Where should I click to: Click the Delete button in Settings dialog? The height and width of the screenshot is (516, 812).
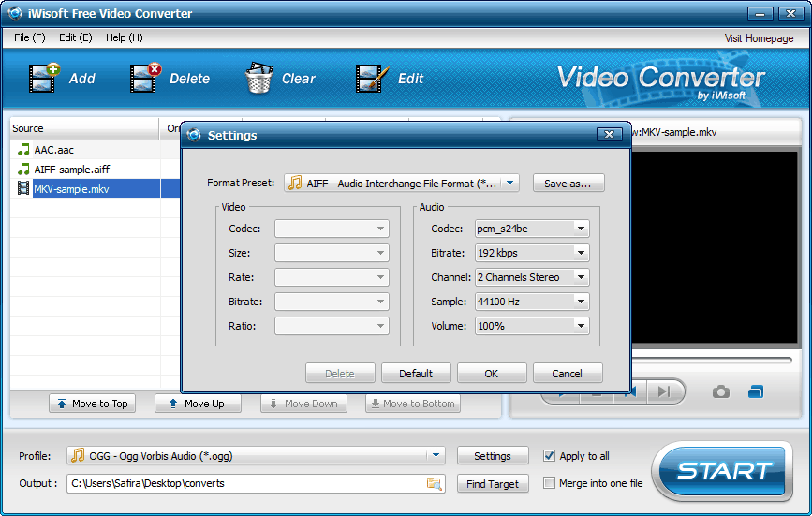pyautogui.click(x=340, y=373)
